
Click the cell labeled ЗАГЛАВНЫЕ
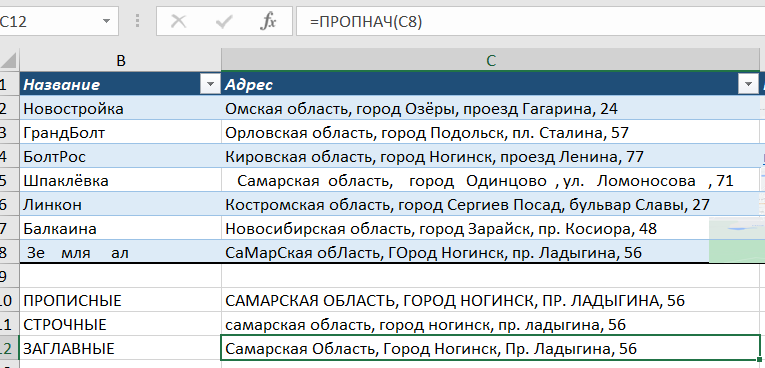pyautogui.click(x=121, y=348)
